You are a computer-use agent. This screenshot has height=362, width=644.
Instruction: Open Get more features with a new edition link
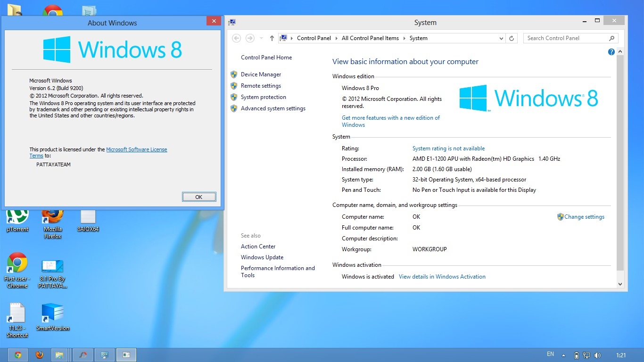coord(391,121)
